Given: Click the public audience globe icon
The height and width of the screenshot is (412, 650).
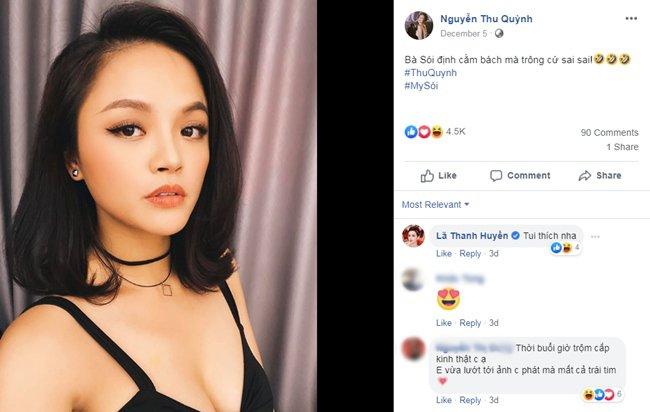Looking at the screenshot, I should [470, 33].
